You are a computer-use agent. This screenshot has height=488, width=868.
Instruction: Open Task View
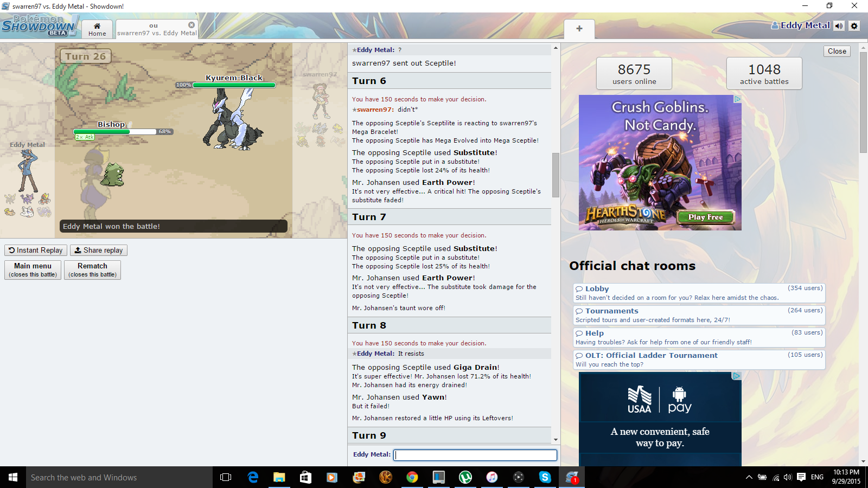pos(226,477)
